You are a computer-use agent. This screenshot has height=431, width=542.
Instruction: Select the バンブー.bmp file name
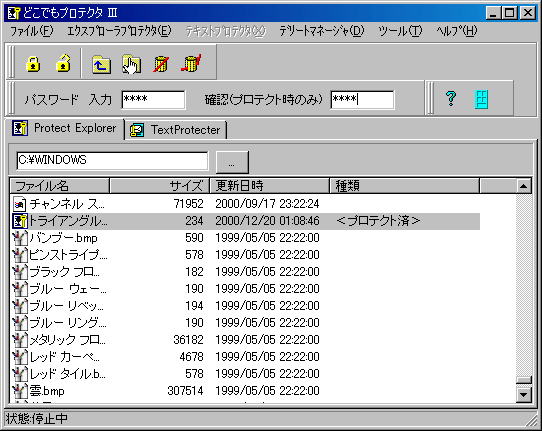tap(64, 238)
